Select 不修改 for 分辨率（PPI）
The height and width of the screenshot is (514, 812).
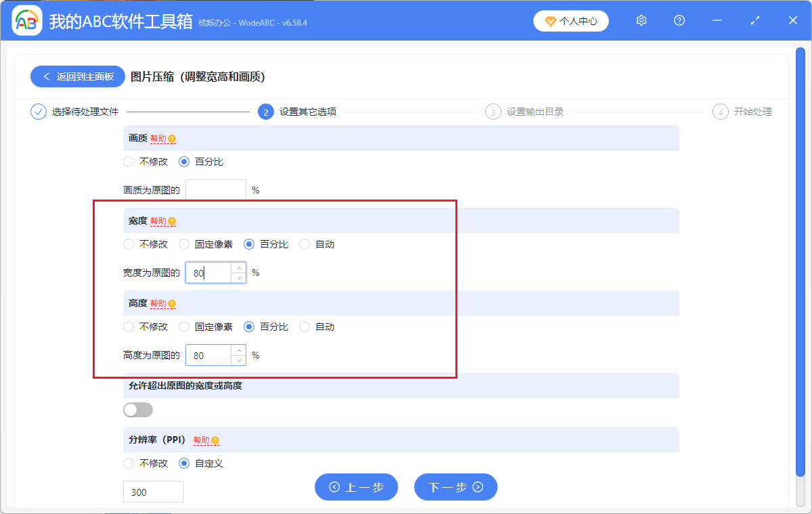click(129, 463)
